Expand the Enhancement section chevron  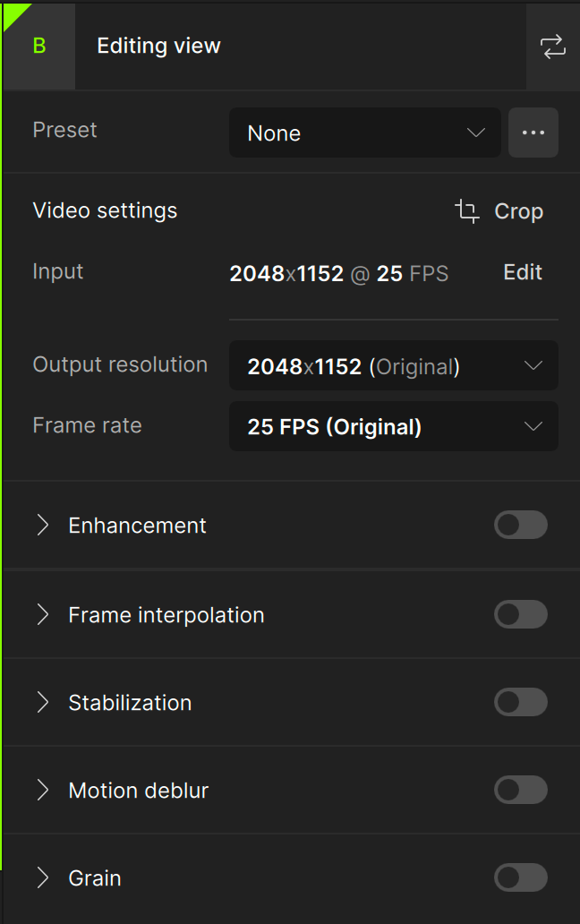click(x=42, y=525)
